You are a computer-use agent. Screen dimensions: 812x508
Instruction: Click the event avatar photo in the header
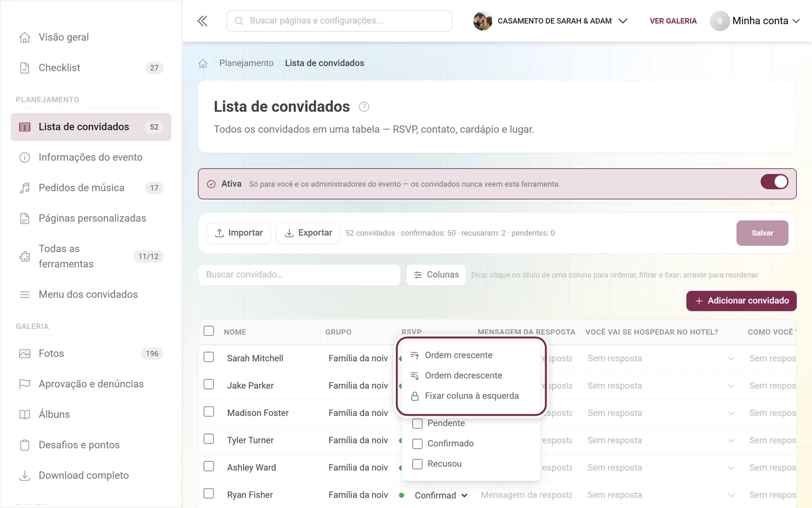[483, 21]
